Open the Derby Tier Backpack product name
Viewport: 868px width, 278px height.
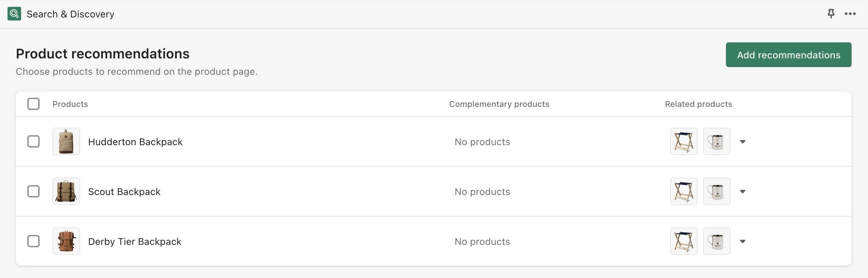(x=135, y=241)
